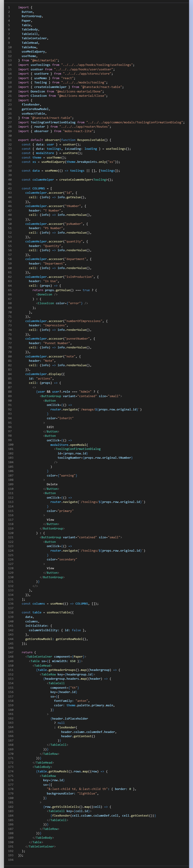The height and width of the screenshot is (868, 193).
Task: Select the "T Number" header string
Action: [53, 211]
